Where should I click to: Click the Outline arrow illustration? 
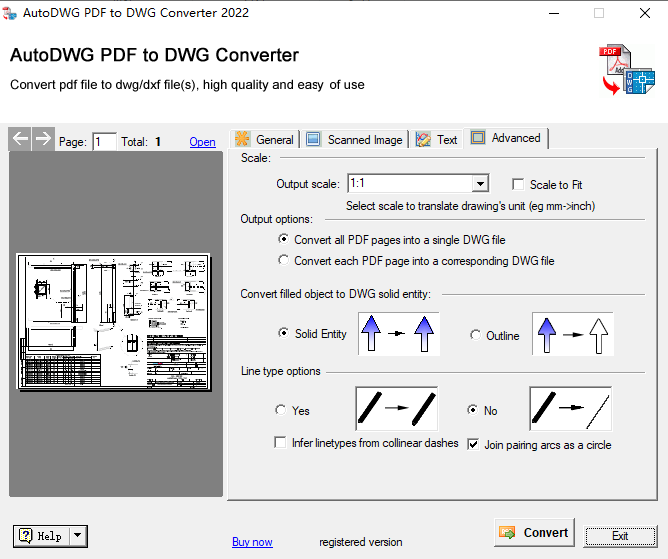click(x=573, y=334)
